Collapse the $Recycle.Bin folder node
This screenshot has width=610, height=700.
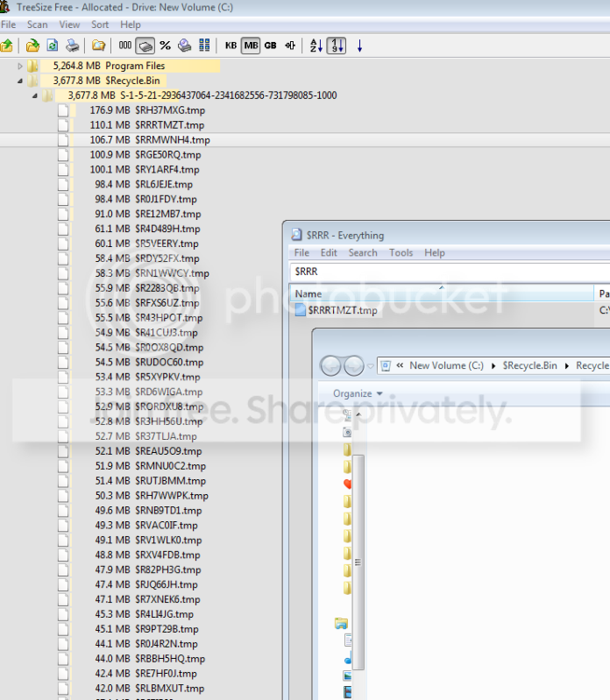click(20, 81)
